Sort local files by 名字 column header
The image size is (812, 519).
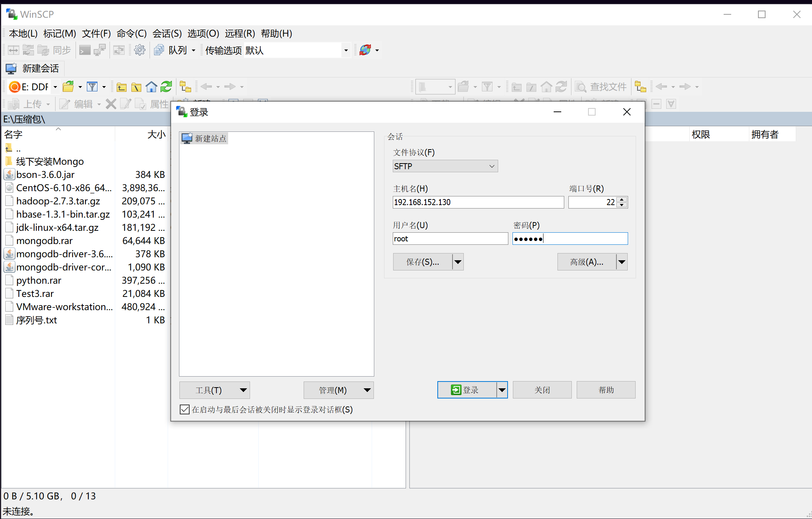(x=58, y=134)
